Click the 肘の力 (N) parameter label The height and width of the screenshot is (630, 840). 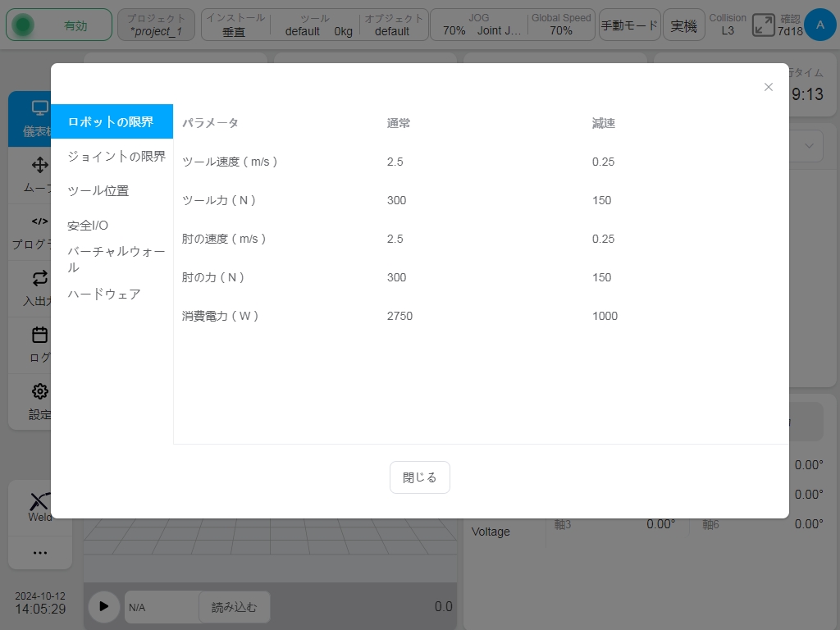point(213,277)
